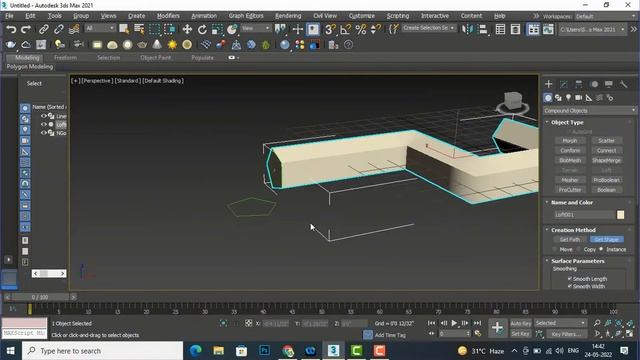Select the Select and Link chain tool
The height and width of the screenshot is (360, 640).
point(43,29)
